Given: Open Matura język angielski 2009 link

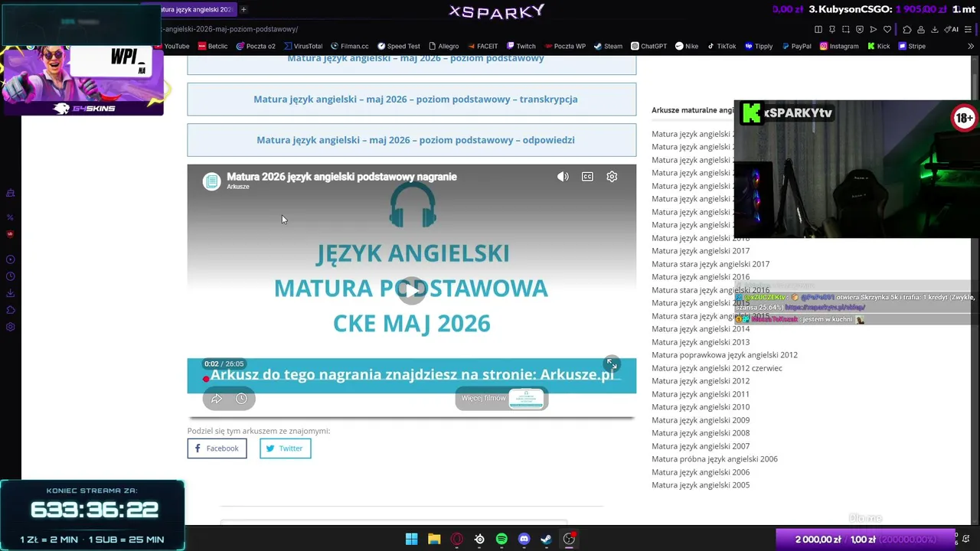Looking at the screenshot, I should [701, 420].
